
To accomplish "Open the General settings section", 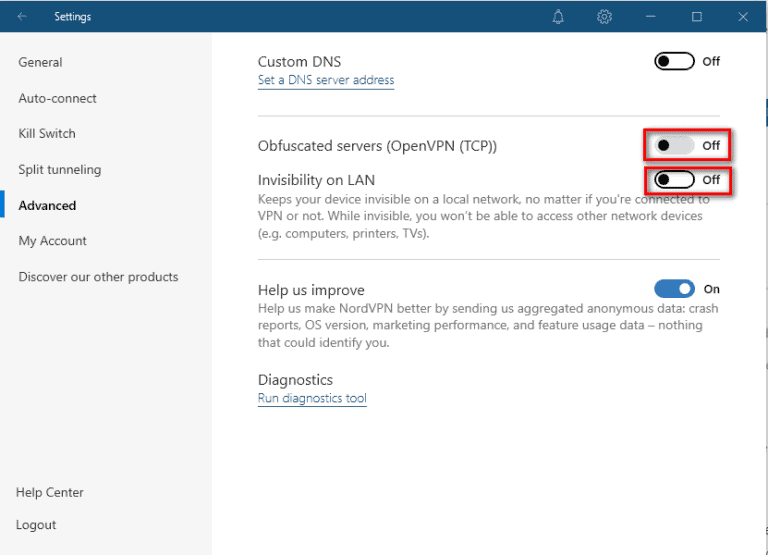I will [x=40, y=62].
